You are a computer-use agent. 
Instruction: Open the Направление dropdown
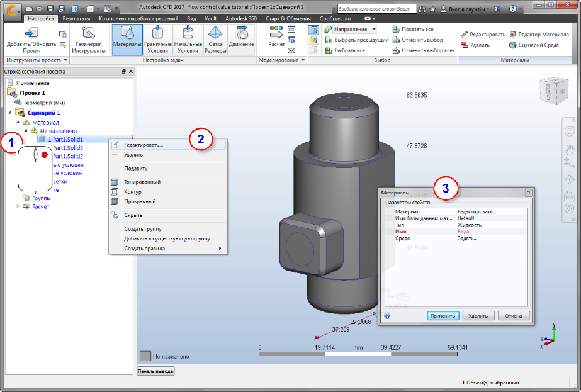tap(355, 30)
